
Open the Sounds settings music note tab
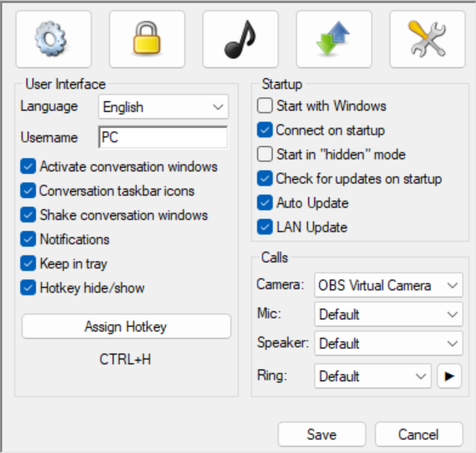[x=240, y=39]
